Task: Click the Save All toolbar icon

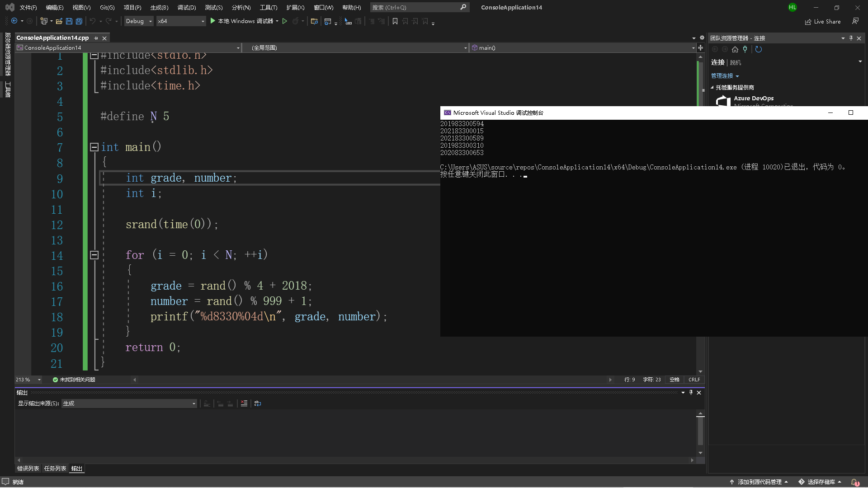Action: pos(79,21)
